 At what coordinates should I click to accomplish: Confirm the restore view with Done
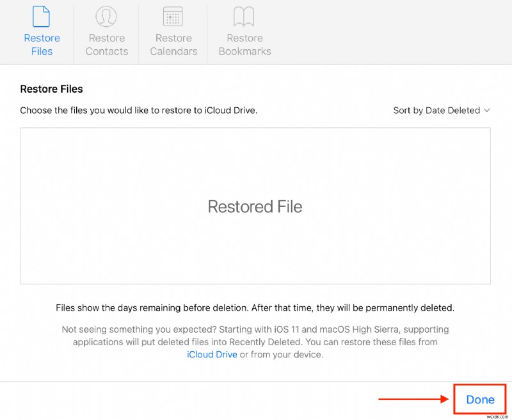[x=479, y=399]
